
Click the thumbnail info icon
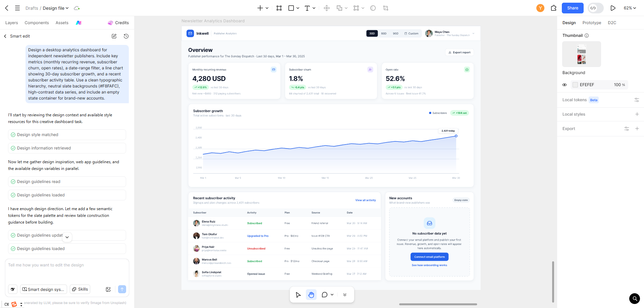pyautogui.click(x=587, y=36)
